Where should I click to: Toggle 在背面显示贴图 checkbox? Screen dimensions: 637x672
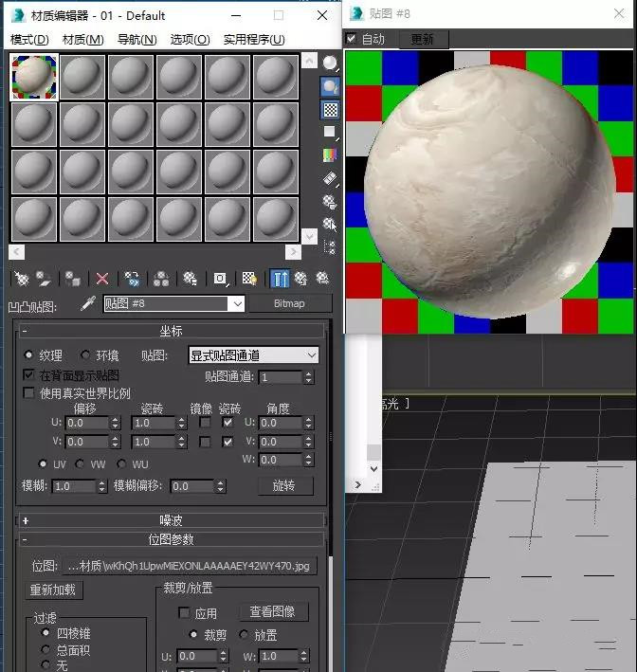click(28, 375)
